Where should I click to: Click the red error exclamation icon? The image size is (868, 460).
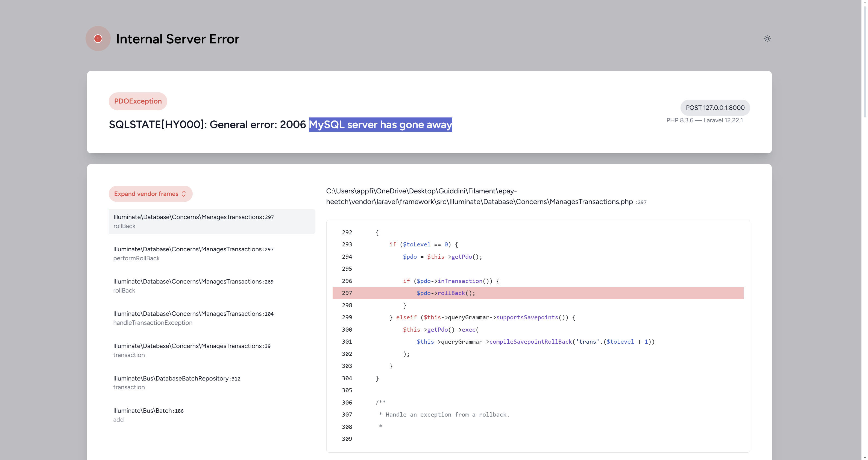pos(98,39)
